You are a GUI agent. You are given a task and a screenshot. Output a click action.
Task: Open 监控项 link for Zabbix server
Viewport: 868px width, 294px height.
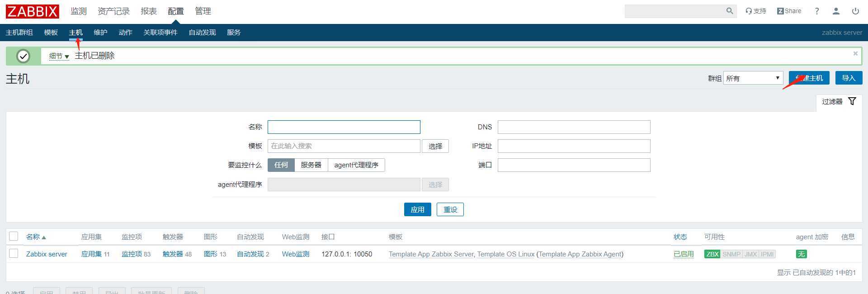point(132,254)
